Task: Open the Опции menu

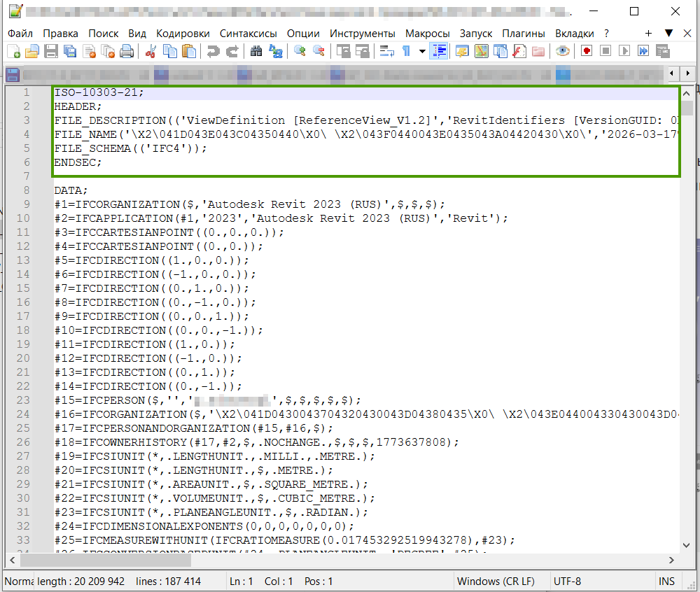Action: coord(303,34)
